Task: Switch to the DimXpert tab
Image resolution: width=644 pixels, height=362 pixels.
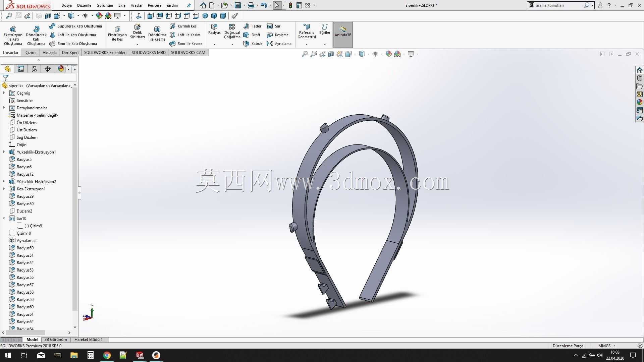Action: (x=70, y=53)
